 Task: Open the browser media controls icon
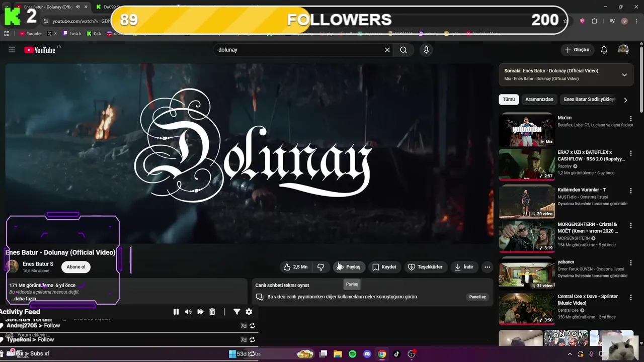tap(612, 21)
